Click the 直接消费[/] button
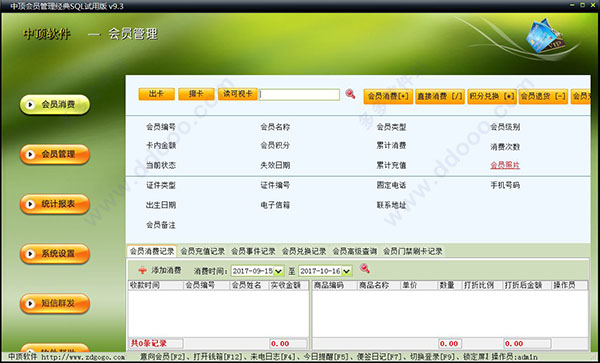The height and width of the screenshot is (363, 600). tap(440, 97)
